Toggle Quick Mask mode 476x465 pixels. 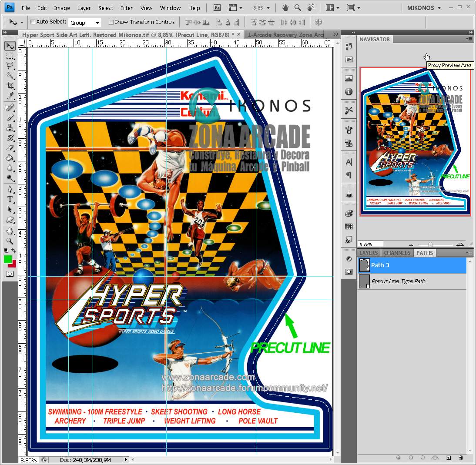(x=10, y=274)
